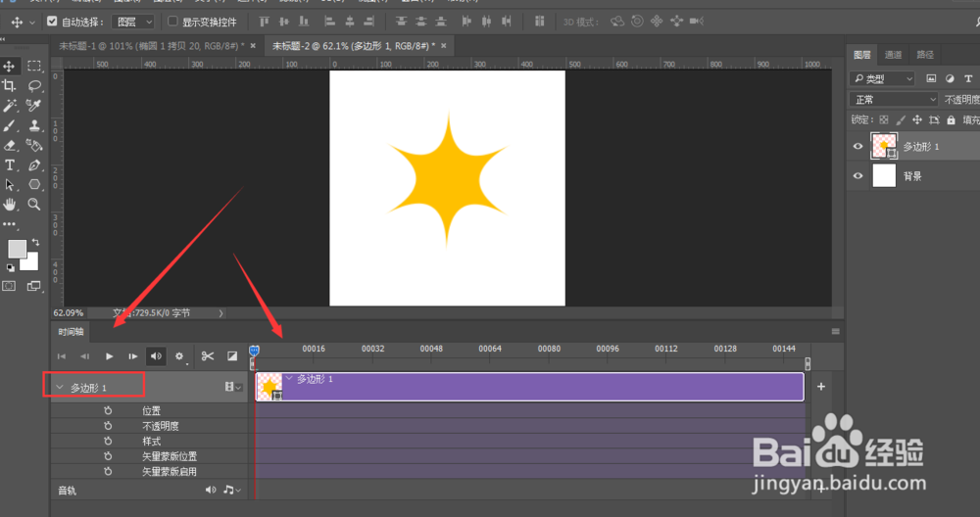Enable keyframe stopwatch for 样式

point(108,441)
